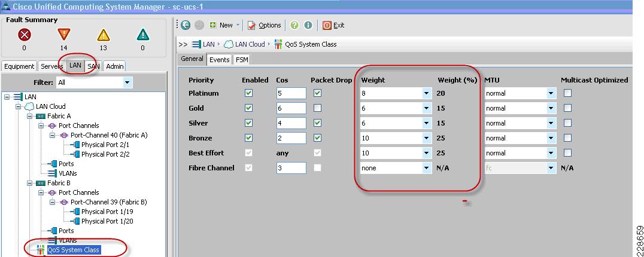Viewport: 644px width, 257px height.
Task: Click the major faults orange icon
Action: 63,35
